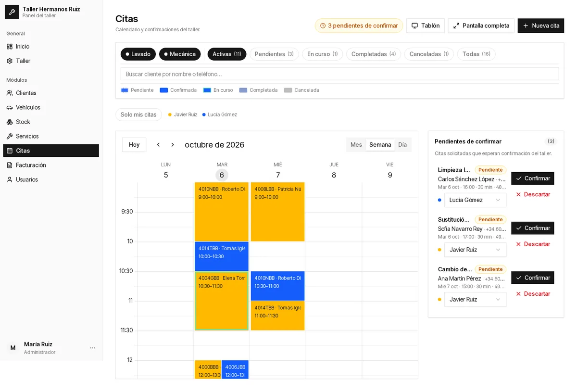
Task: Open the Vehículos module
Action: [51, 107]
